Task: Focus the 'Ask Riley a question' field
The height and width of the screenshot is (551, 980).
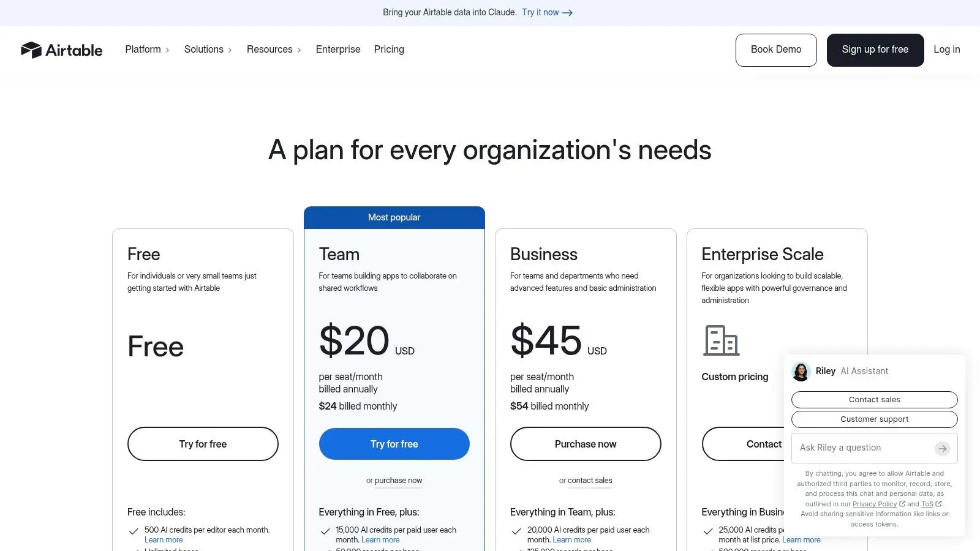Action: (864, 448)
